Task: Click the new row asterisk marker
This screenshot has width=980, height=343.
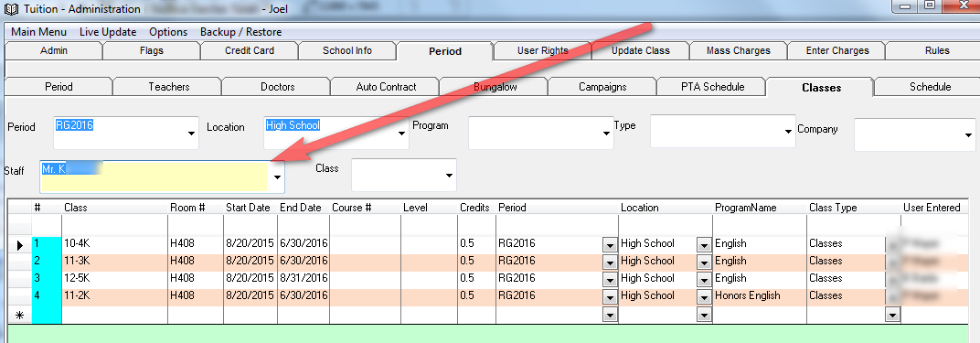Action: [19, 316]
